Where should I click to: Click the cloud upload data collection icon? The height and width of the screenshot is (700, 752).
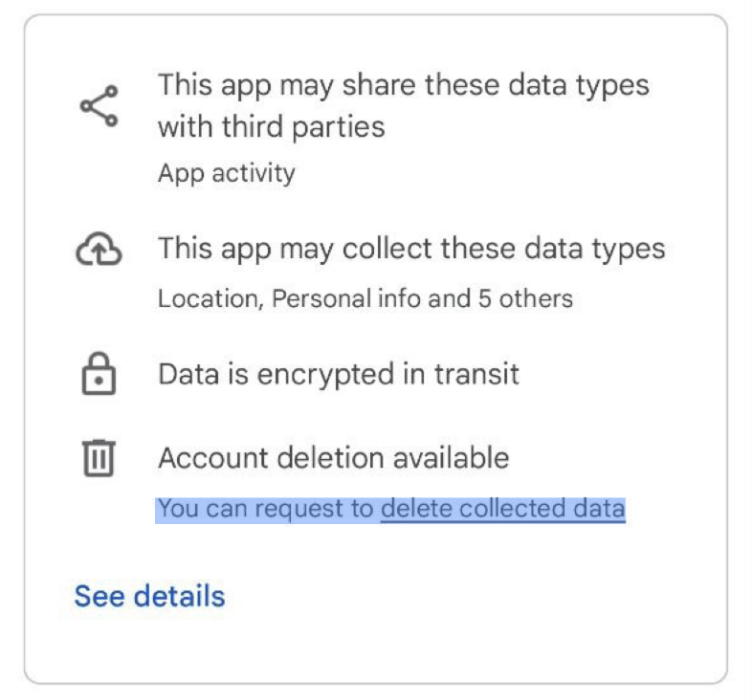pyautogui.click(x=99, y=249)
